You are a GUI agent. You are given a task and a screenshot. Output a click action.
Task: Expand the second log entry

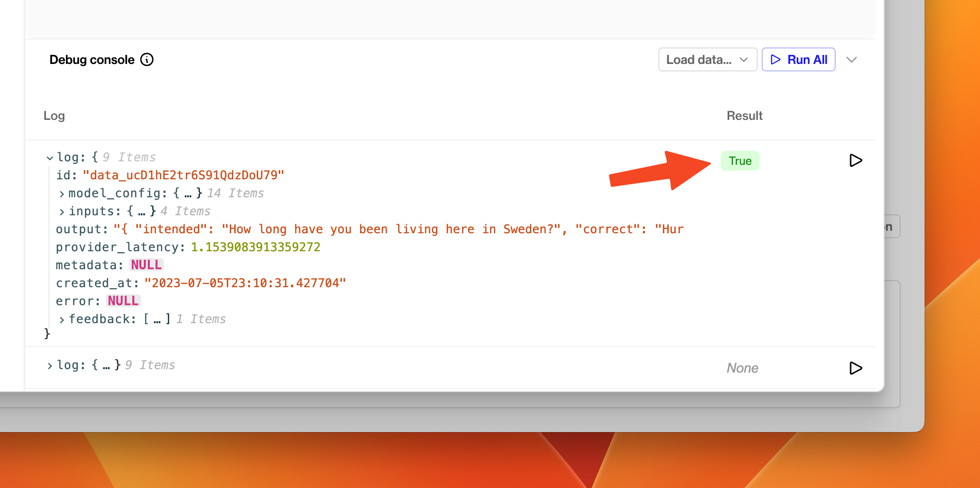tap(49, 365)
